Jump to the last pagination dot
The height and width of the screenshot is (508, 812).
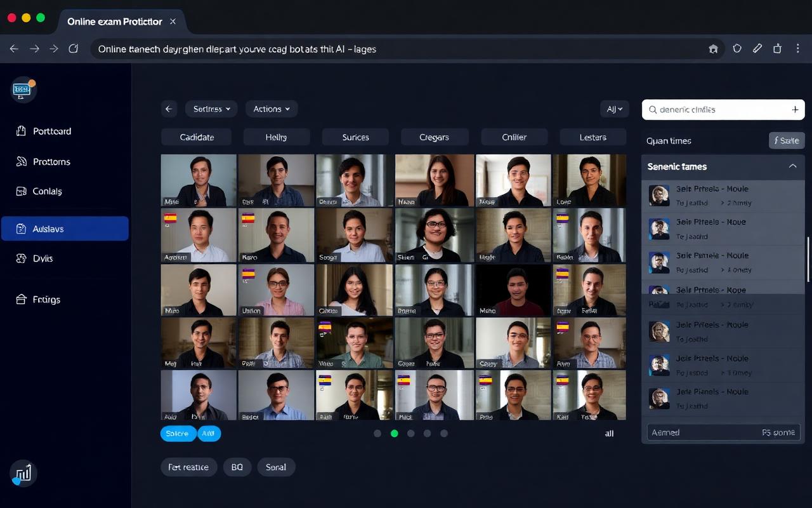tap(444, 433)
